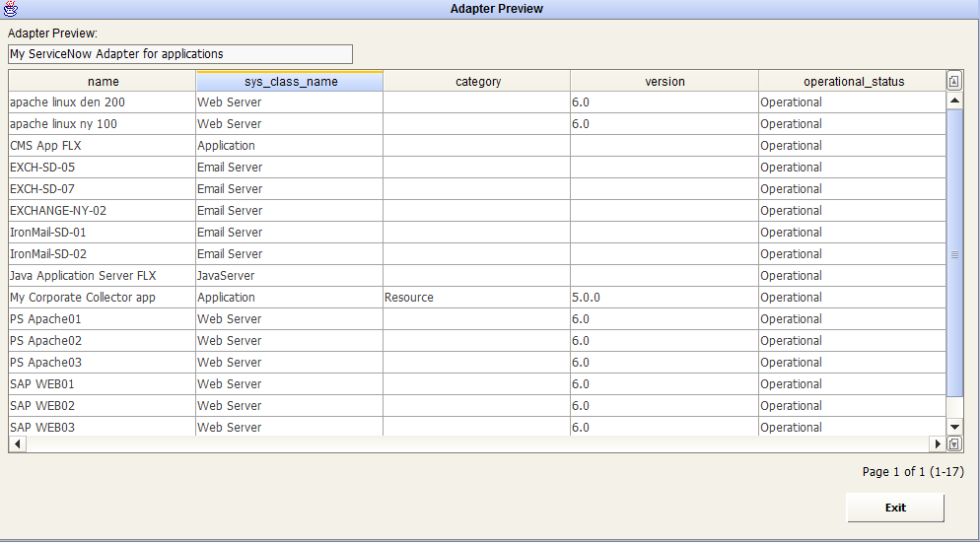
Task: Select the 'SAP WEB02' cell
Action: pos(103,405)
